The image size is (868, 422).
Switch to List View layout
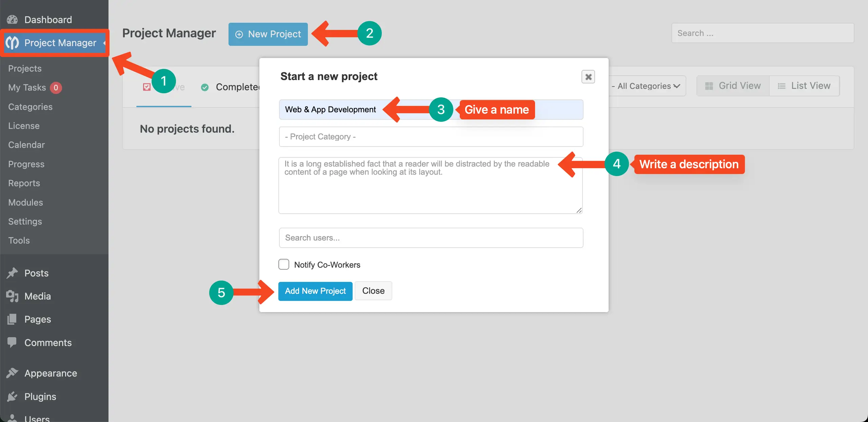[x=804, y=86]
